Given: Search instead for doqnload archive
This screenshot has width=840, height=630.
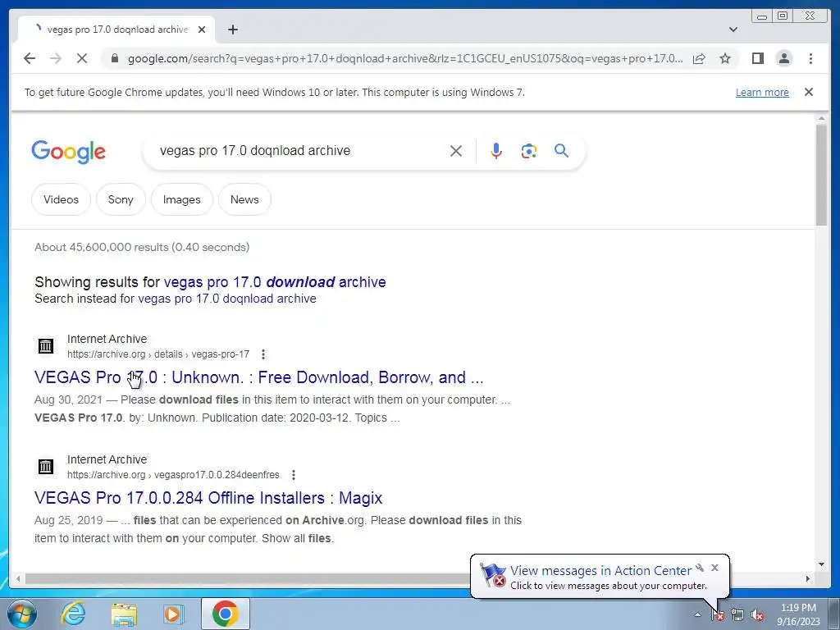Looking at the screenshot, I should click(227, 299).
